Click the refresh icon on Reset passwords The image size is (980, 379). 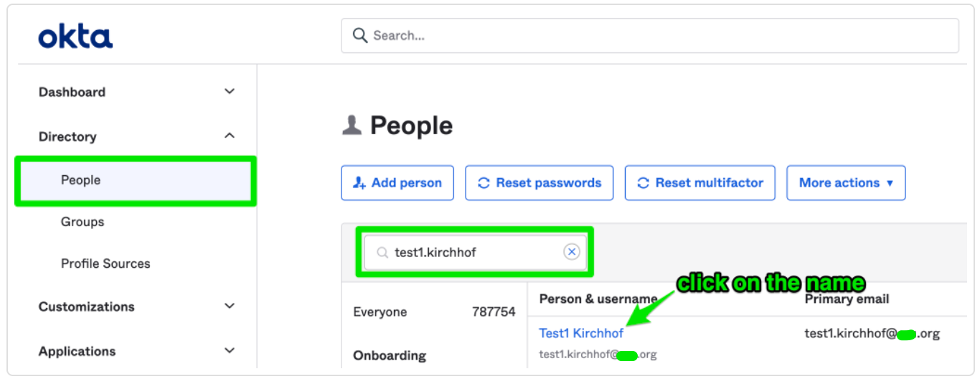coord(484,183)
